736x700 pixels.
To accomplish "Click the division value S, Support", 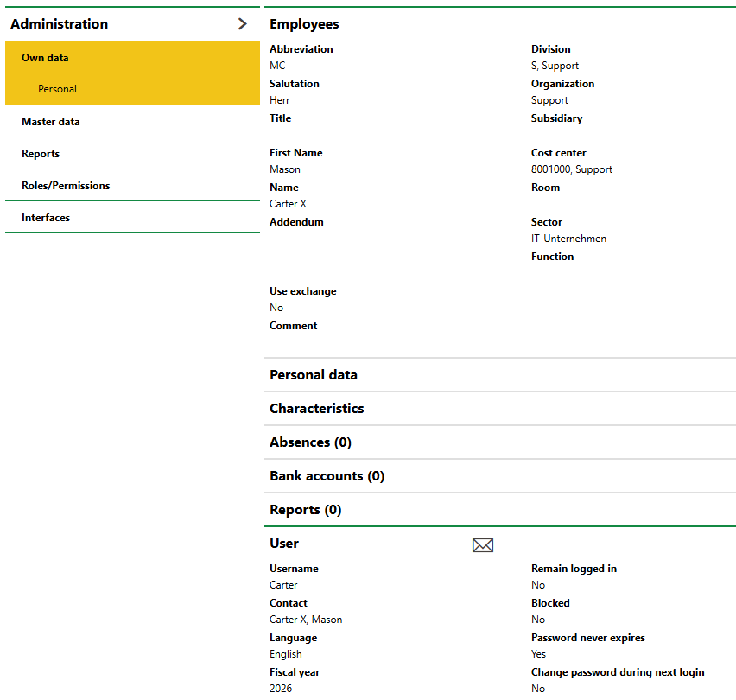I will (x=555, y=66).
